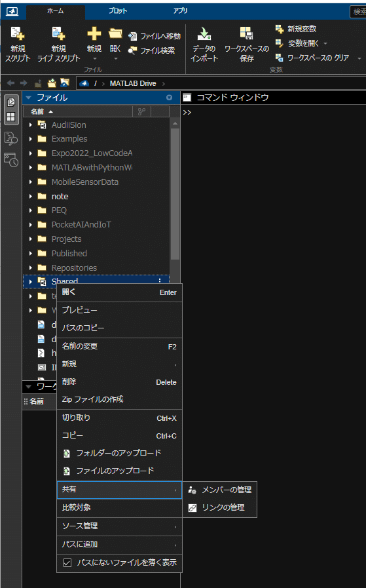Click the 検索 search field

357,12
